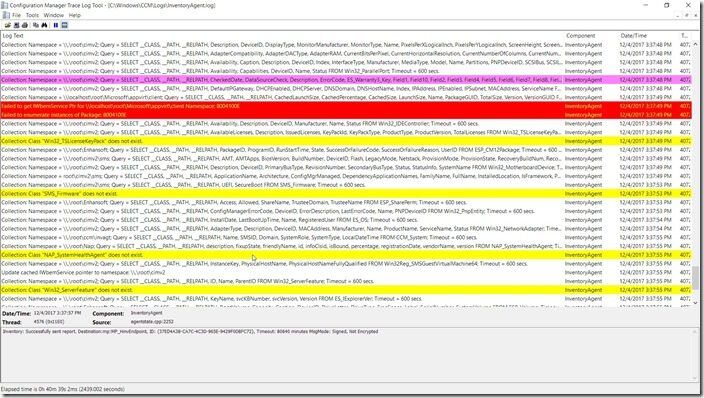Open Find with the binoculars icon
704x398 pixels.
click(x=44, y=25)
